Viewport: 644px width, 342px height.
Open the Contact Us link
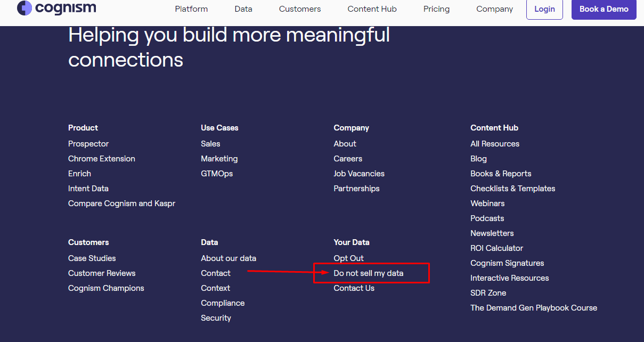(x=354, y=288)
